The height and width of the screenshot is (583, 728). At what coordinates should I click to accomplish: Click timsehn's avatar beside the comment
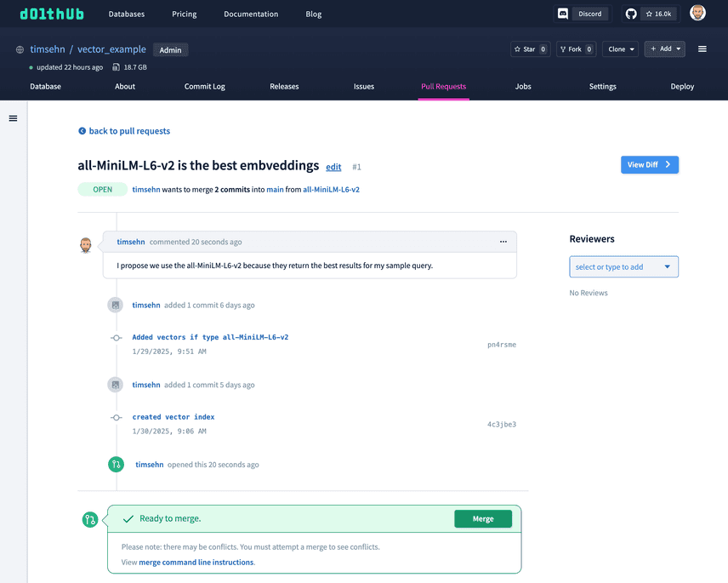pyautogui.click(x=85, y=245)
